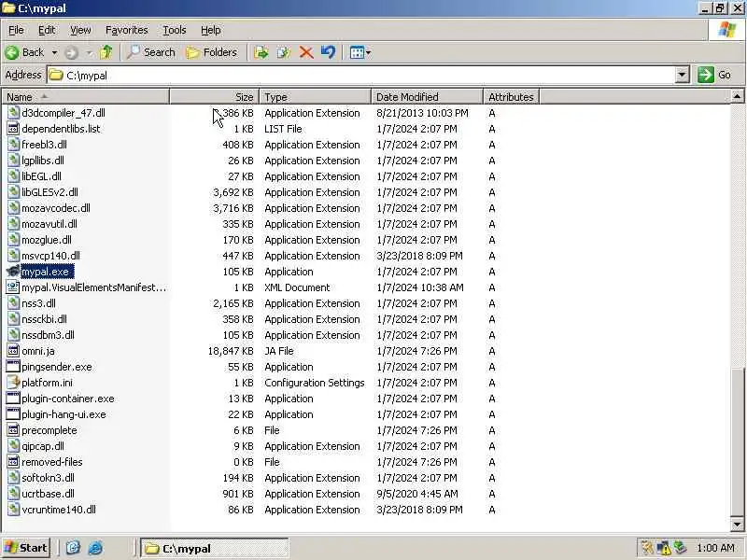The image size is (747, 560).
Task: Select the omni.ja file icon
Action: coord(13,351)
